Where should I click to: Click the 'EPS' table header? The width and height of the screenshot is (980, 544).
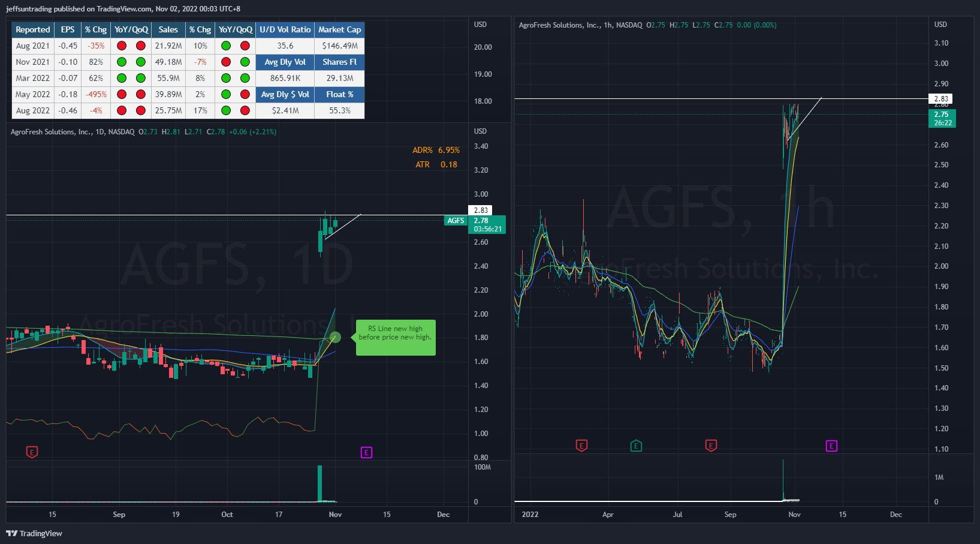[68, 29]
